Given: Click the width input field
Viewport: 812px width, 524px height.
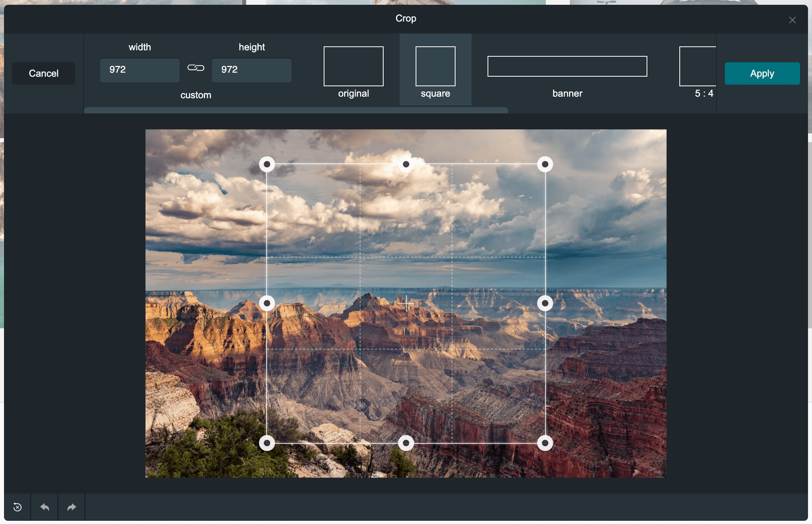Looking at the screenshot, I should tap(139, 70).
